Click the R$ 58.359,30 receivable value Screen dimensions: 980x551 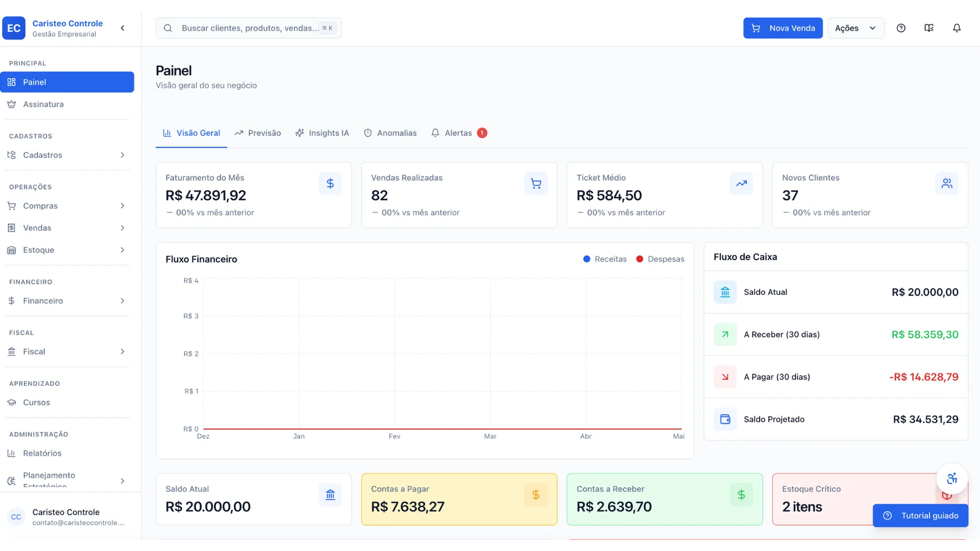click(925, 335)
